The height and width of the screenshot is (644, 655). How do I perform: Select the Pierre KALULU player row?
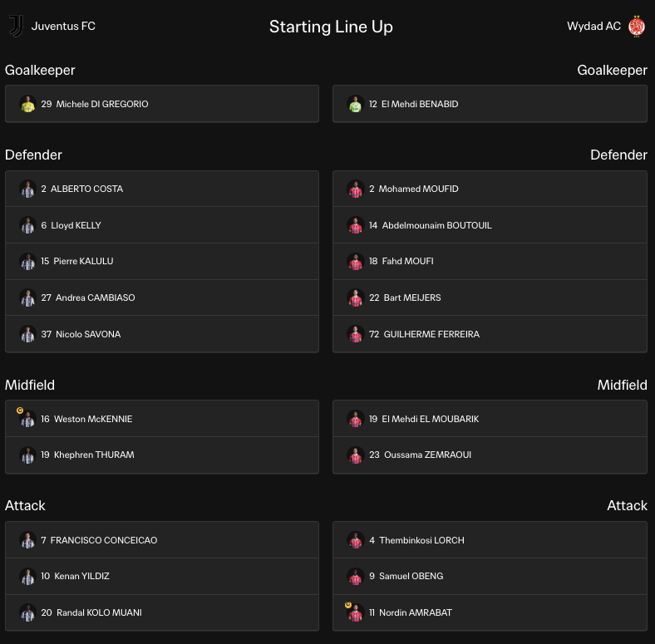coord(162,262)
